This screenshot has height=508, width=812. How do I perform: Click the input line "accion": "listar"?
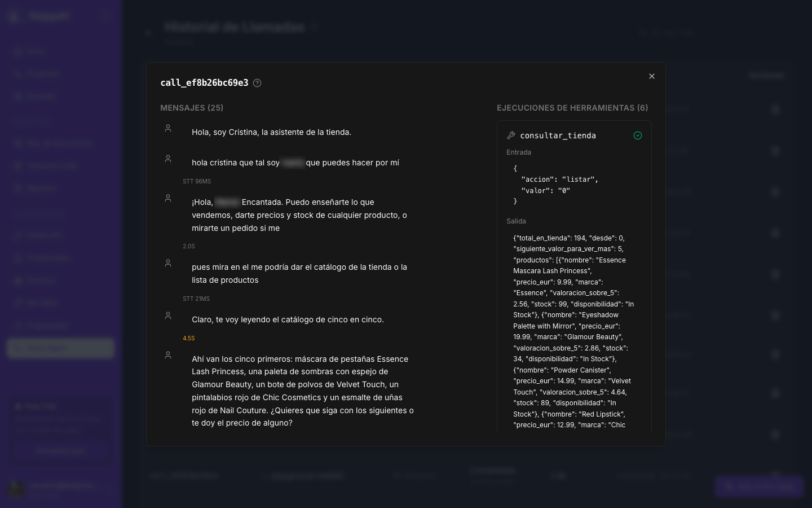[x=559, y=179]
